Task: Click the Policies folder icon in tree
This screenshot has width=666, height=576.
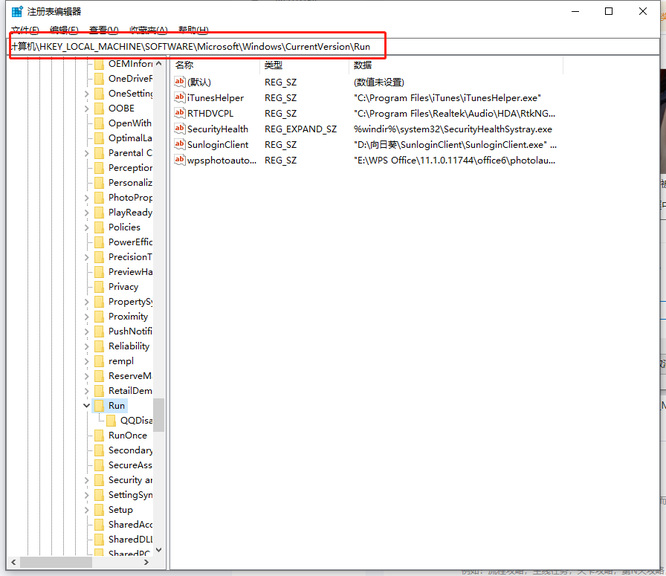Action: coord(99,227)
